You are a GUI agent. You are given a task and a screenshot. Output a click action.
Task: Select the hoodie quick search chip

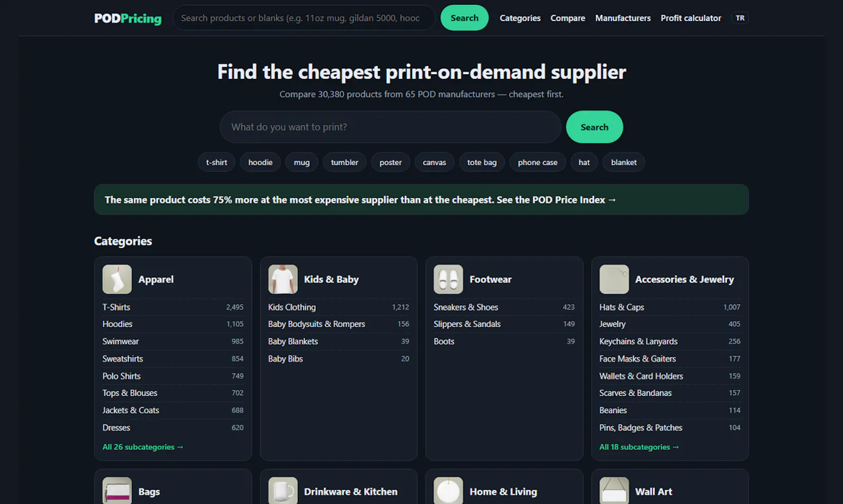point(260,162)
